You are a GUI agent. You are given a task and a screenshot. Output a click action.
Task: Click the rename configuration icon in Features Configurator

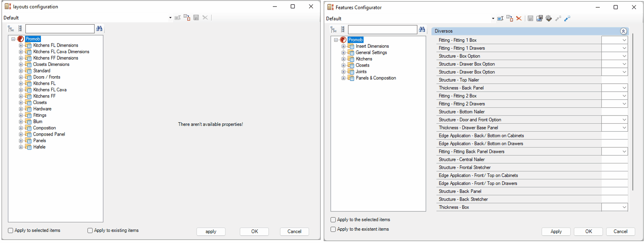point(500,18)
